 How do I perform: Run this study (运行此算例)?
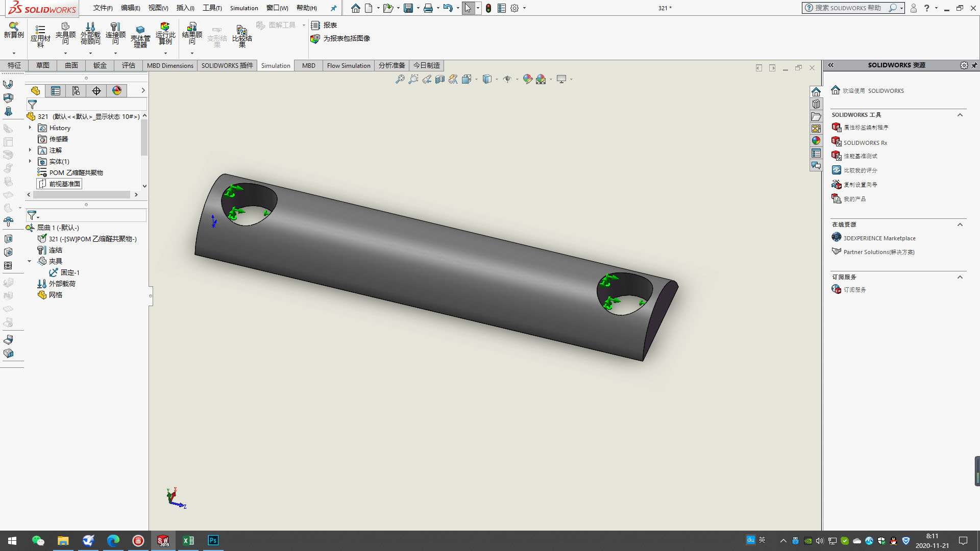[165, 34]
